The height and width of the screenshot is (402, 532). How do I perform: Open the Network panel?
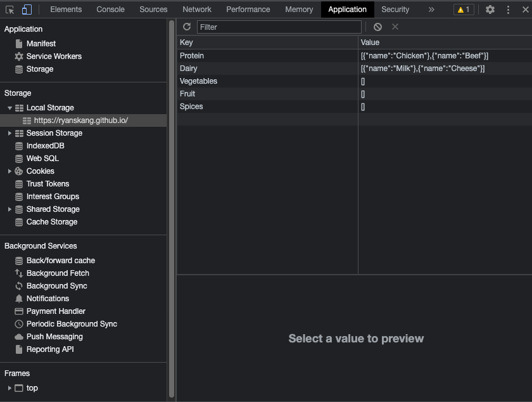(x=196, y=9)
